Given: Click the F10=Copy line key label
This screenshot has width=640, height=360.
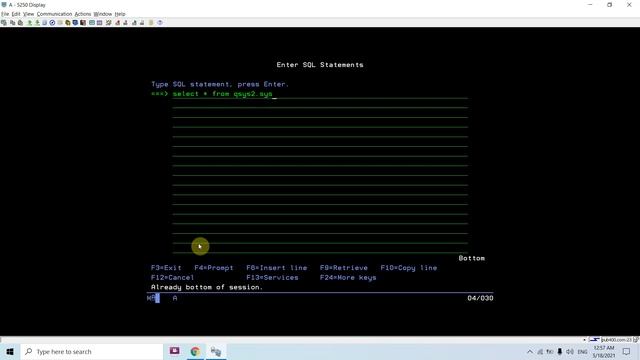Looking at the screenshot, I should tap(409, 268).
